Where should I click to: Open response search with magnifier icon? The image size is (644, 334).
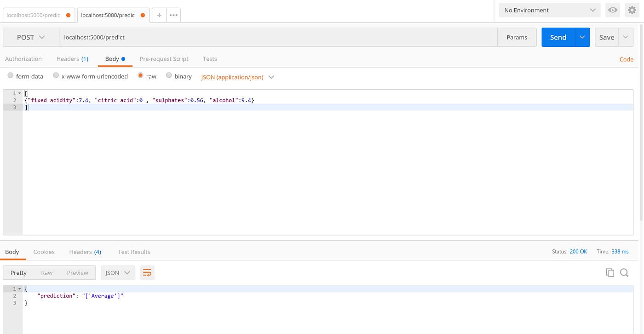click(624, 272)
